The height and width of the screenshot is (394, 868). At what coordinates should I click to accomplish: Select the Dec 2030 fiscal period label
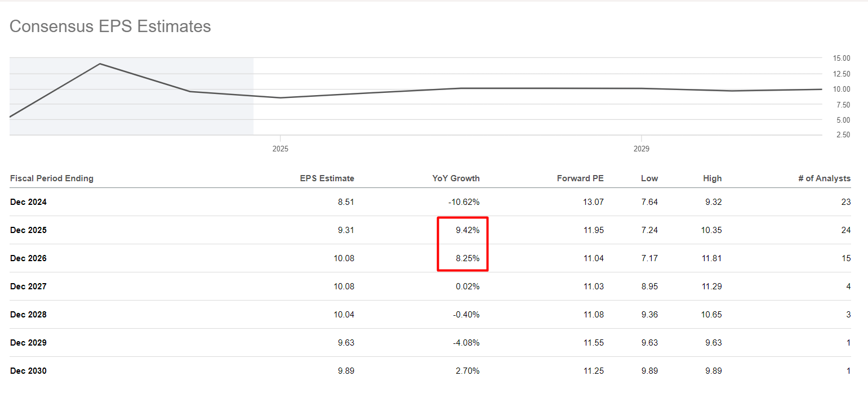(28, 371)
